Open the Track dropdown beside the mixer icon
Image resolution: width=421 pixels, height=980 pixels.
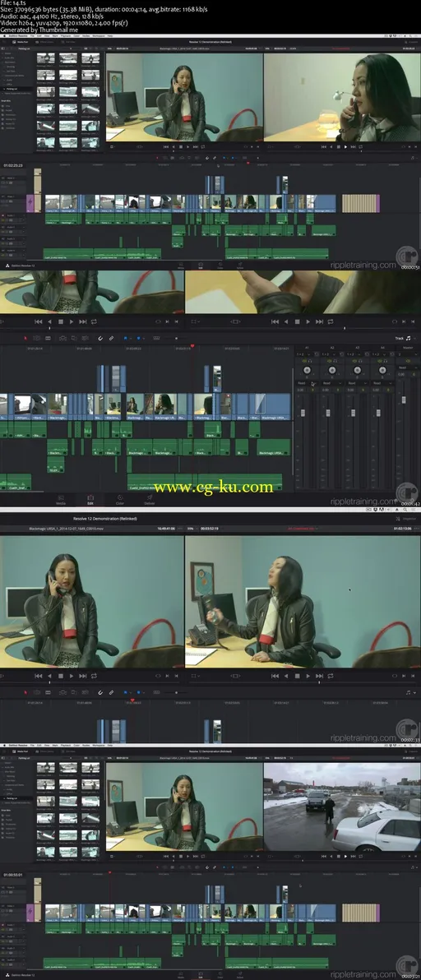[400, 338]
